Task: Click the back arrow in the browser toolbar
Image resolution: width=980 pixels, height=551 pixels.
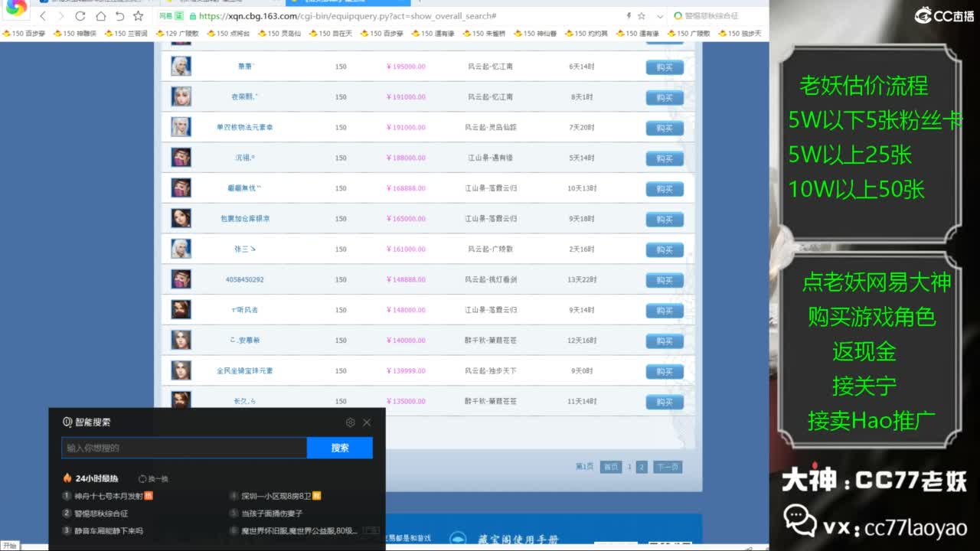Action: point(43,17)
